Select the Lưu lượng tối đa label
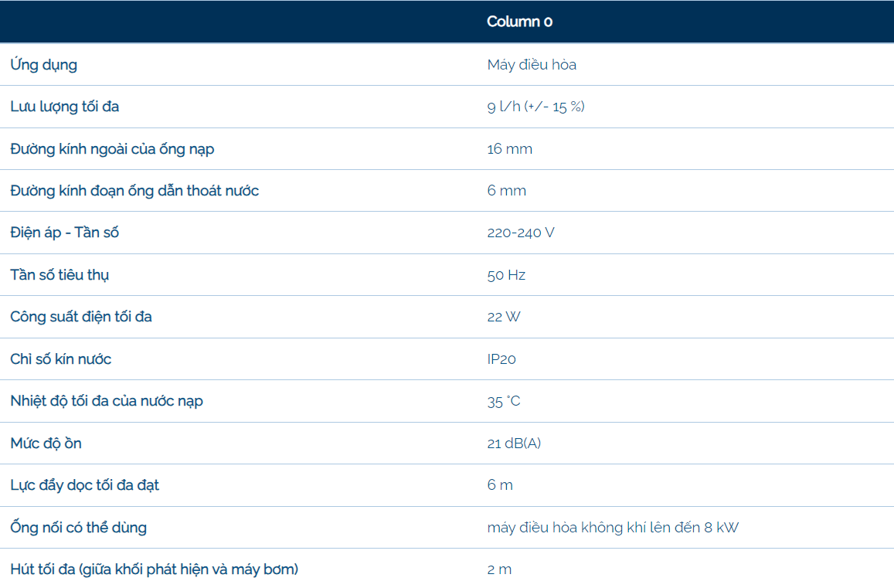 (65, 107)
